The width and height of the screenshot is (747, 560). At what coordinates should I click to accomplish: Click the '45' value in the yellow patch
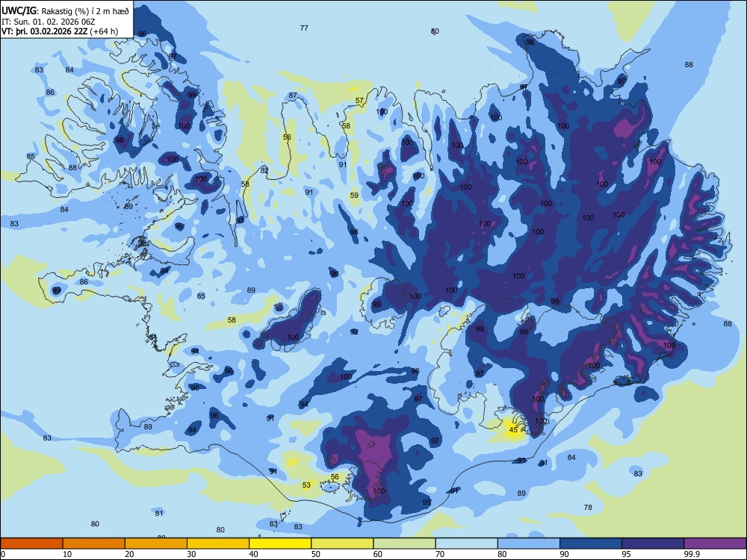(513, 429)
